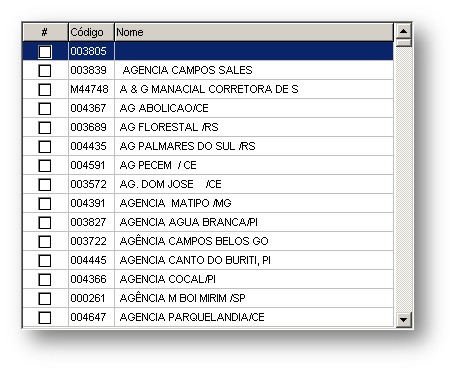456x372 pixels.
Task: Select row AGENCIA MATIPO /MG
Action: [x=208, y=203]
